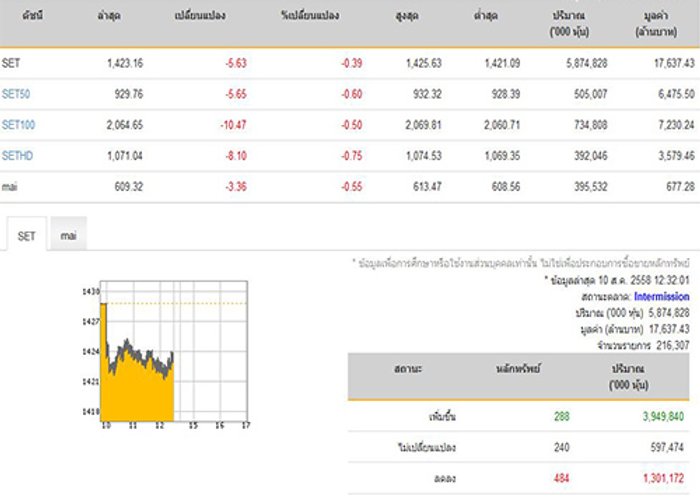Select SETHD change value -8.10

tap(236, 156)
